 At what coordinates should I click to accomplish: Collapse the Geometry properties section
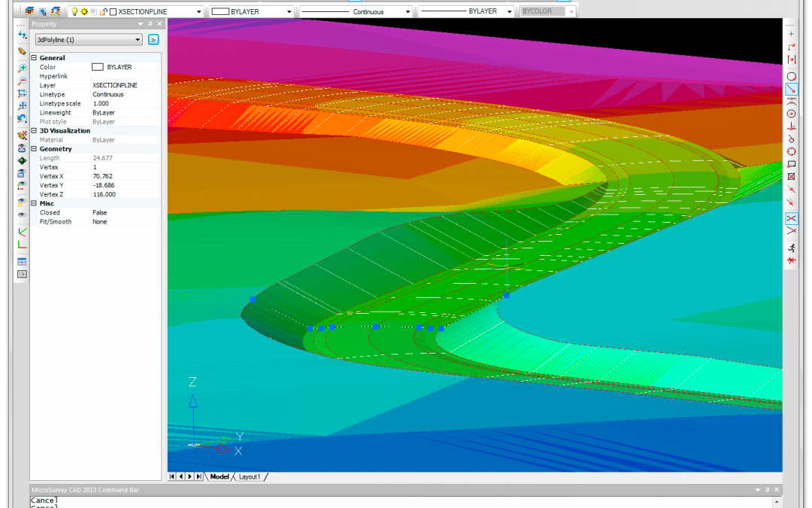point(34,149)
